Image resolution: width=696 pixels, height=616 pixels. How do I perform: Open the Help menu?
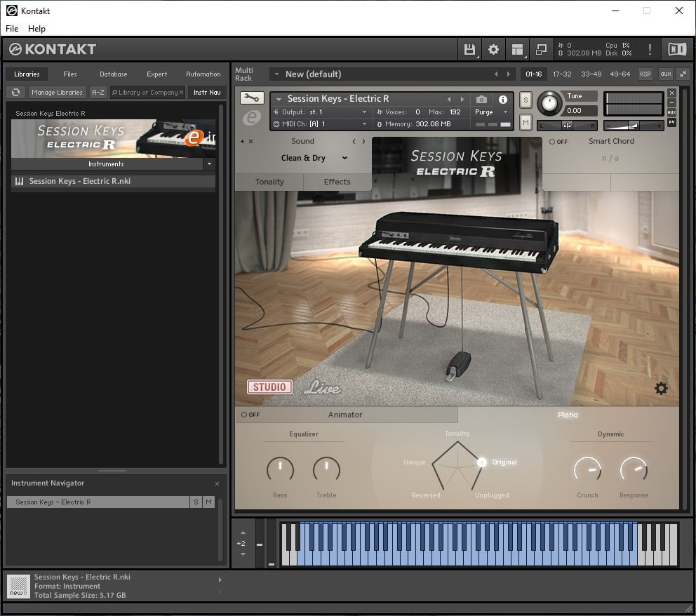tap(36, 28)
